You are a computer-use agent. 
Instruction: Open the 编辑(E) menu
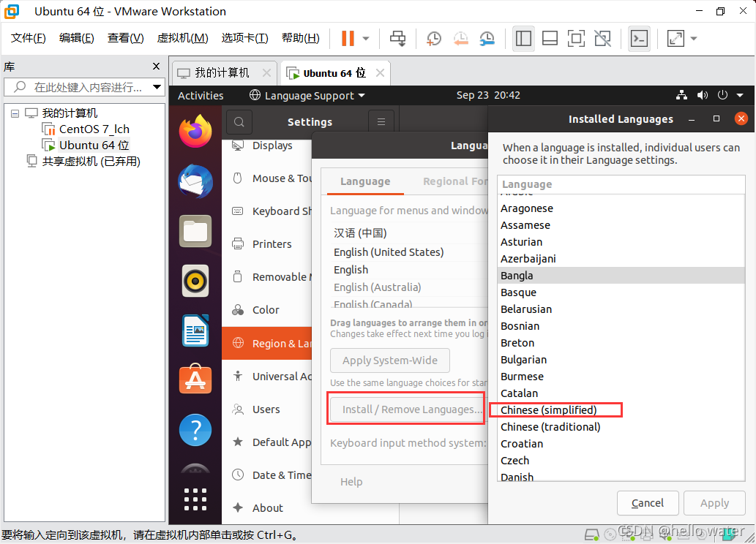tap(76, 38)
